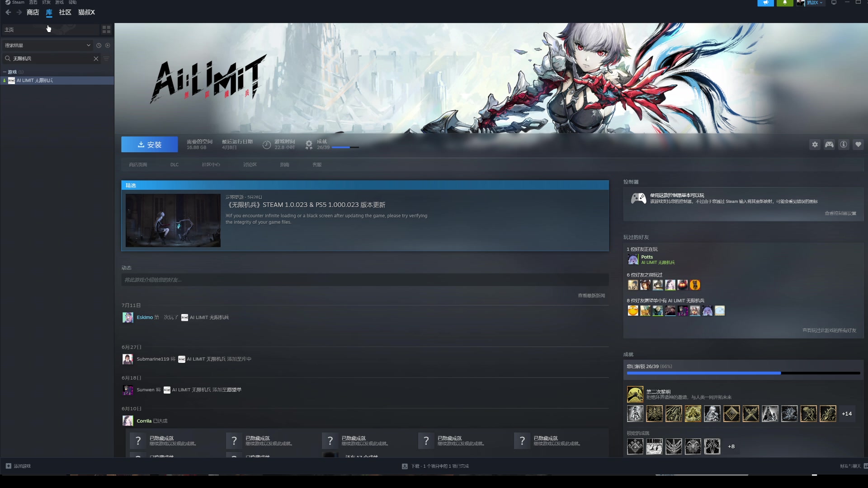Open the 帮助 (Help) menu

click(72, 2)
